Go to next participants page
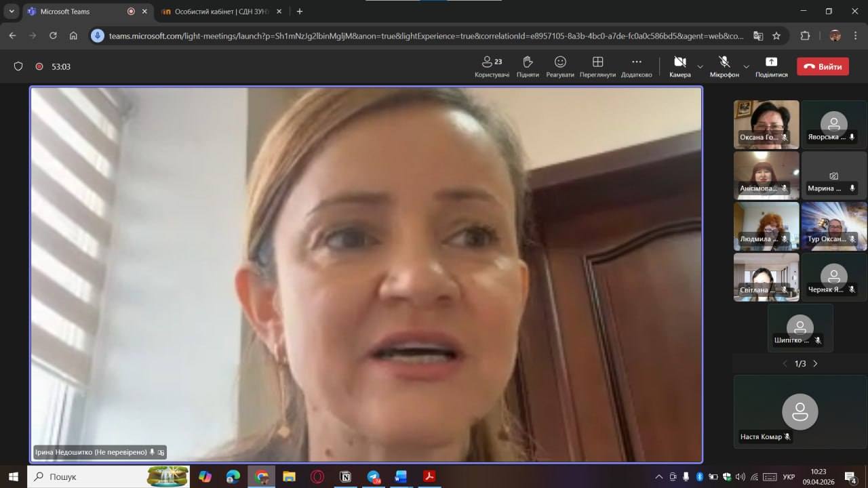The image size is (868, 488). [815, 364]
